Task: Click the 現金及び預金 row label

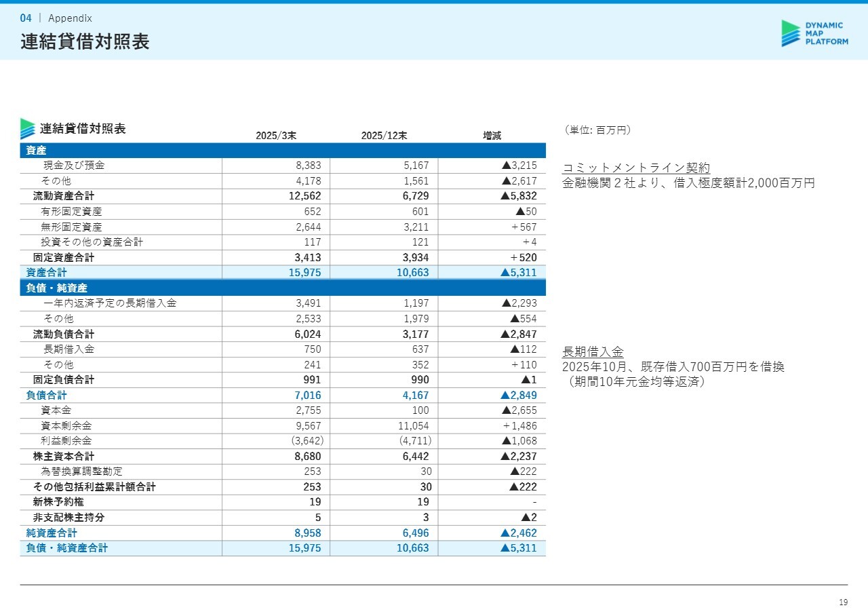Action: tap(74, 166)
